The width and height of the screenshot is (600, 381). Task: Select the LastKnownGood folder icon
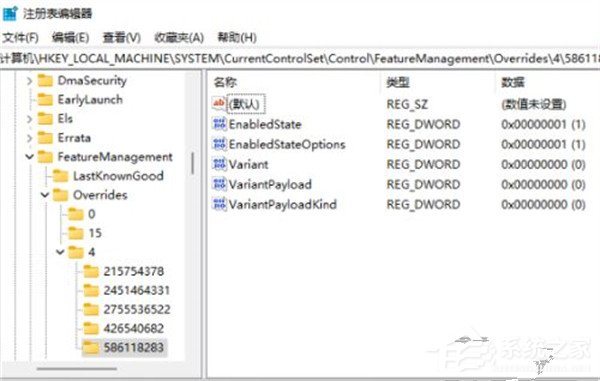click(x=60, y=176)
